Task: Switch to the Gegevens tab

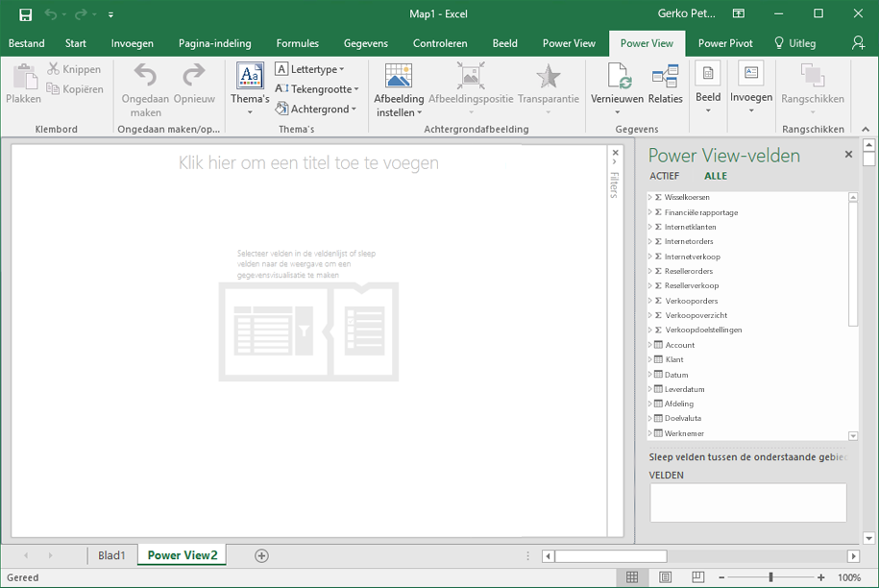Action: (x=365, y=43)
